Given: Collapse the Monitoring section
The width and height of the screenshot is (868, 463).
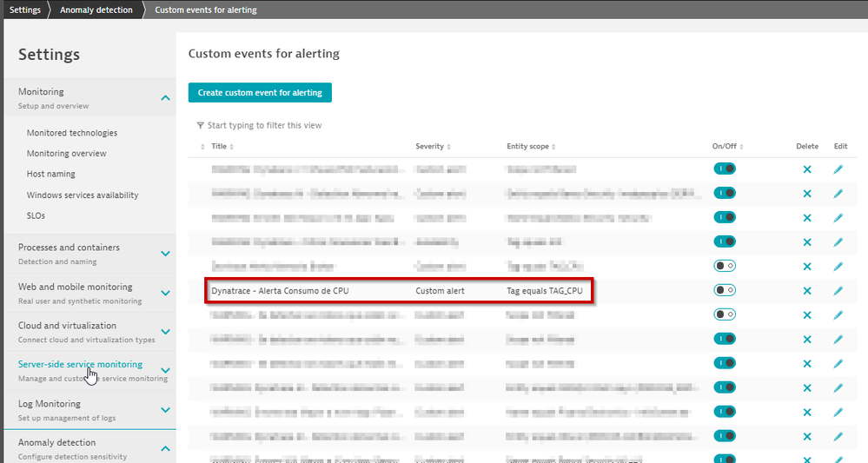Looking at the screenshot, I should pyautogui.click(x=165, y=98).
